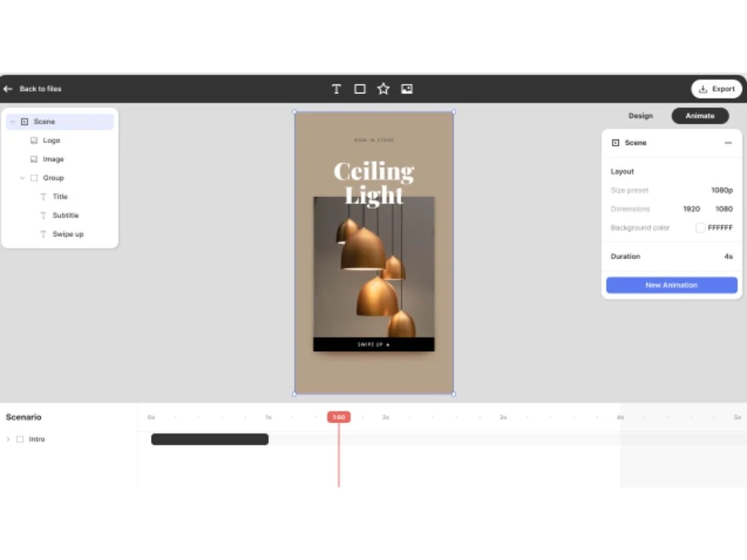
Task: Expand the Intro scenario row
Action: pyautogui.click(x=8, y=439)
